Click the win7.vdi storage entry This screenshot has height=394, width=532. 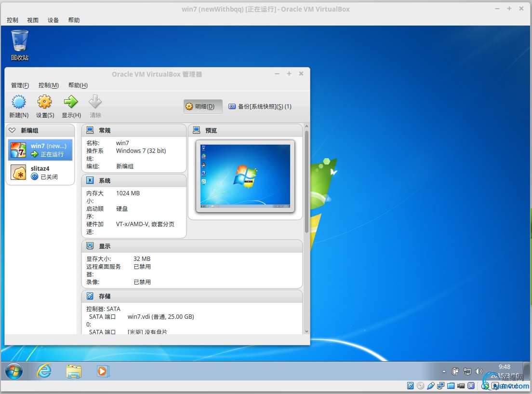(x=161, y=316)
